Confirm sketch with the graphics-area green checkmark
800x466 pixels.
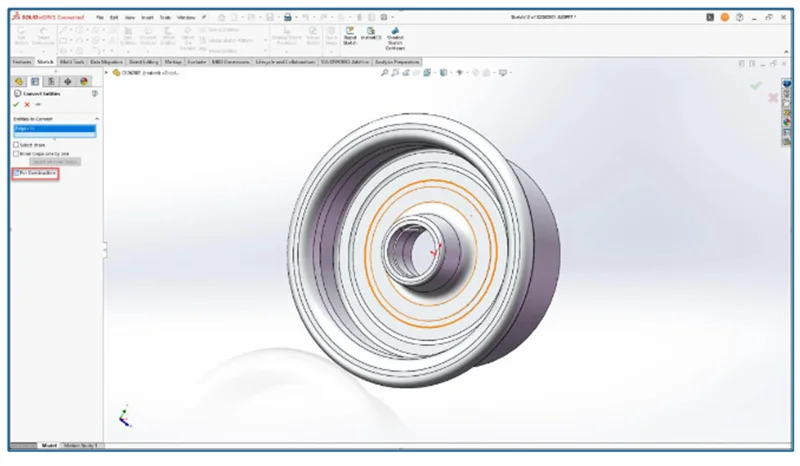click(x=756, y=86)
